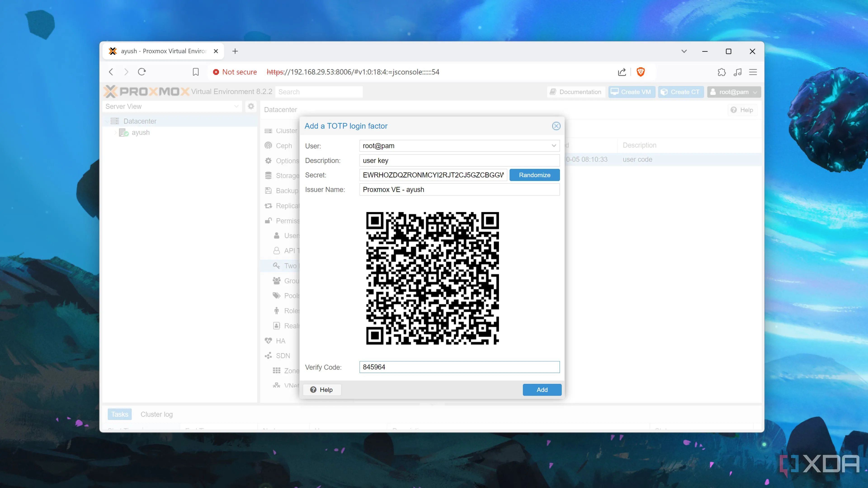Reload the Proxmox page
The height and width of the screenshot is (488, 868).
[x=142, y=72]
